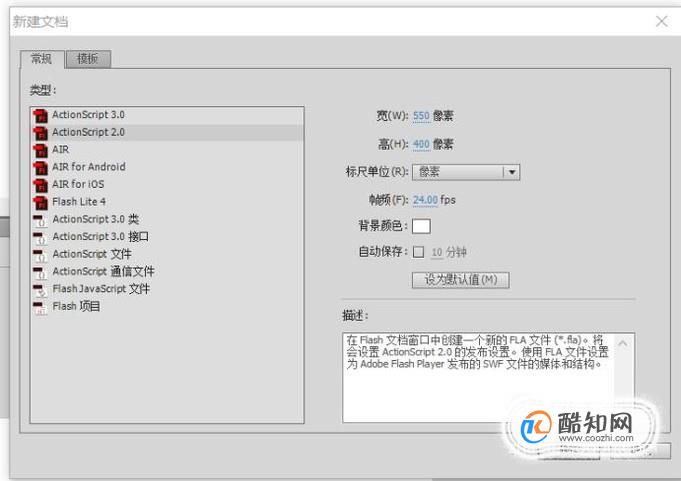Click the description scrollbar up arrow

622,343
